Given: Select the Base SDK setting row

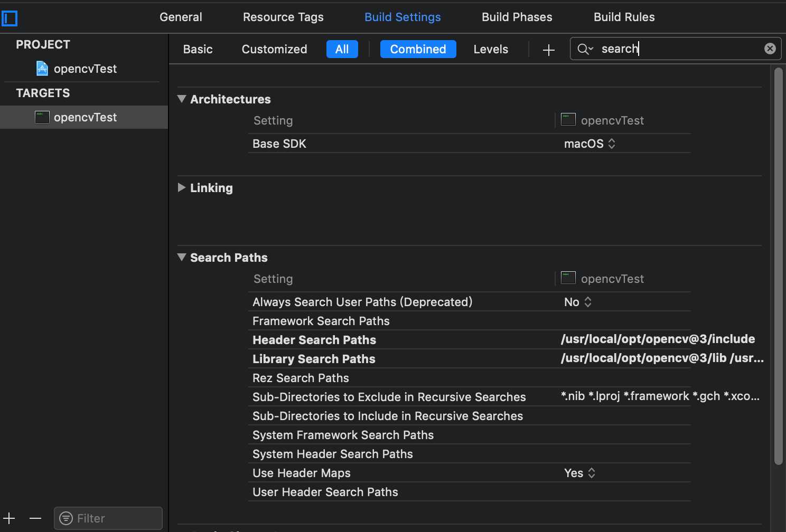Looking at the screenshot, I should [x=469, y=144].
